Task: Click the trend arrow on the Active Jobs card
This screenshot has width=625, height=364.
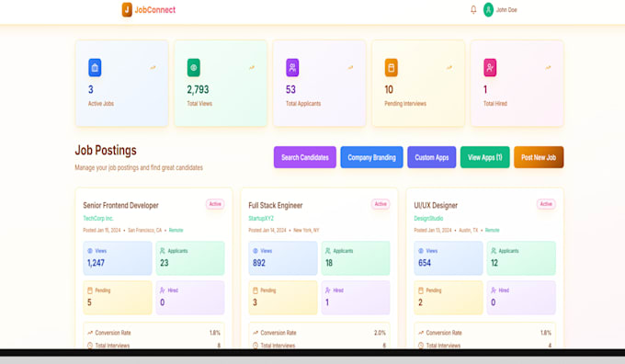Action: [153, 67]
